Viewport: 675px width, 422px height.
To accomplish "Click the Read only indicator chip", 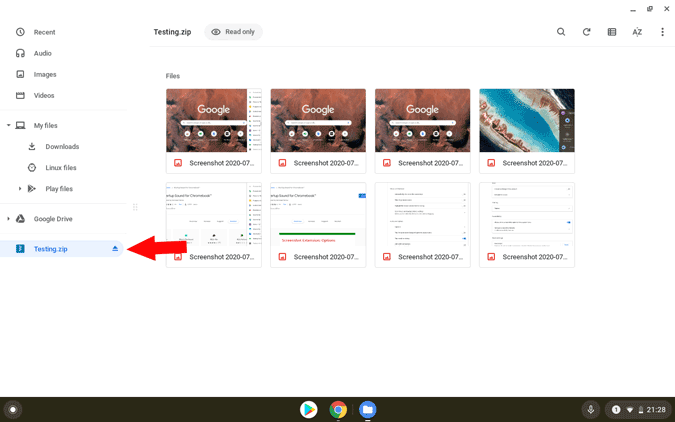I will point(233,32).
